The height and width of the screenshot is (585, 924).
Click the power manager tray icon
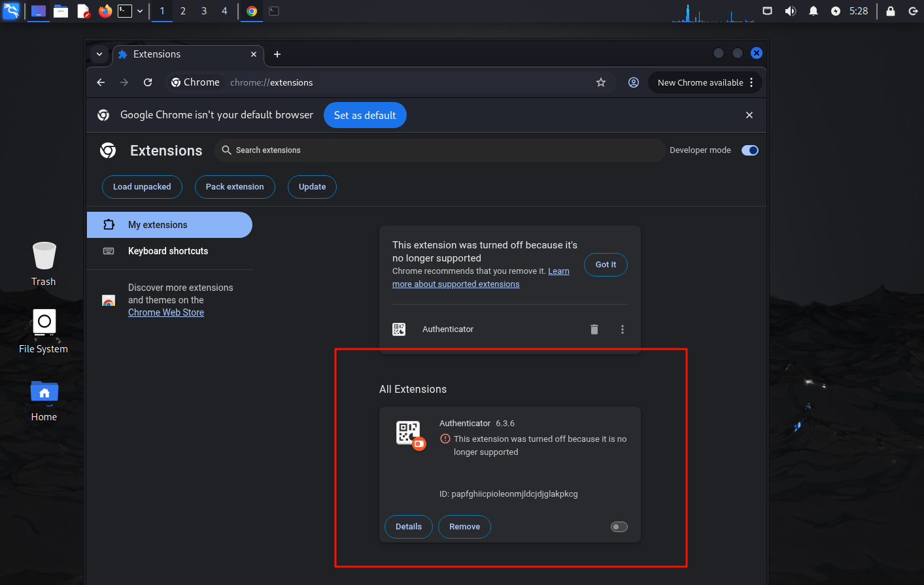[836, 11]
